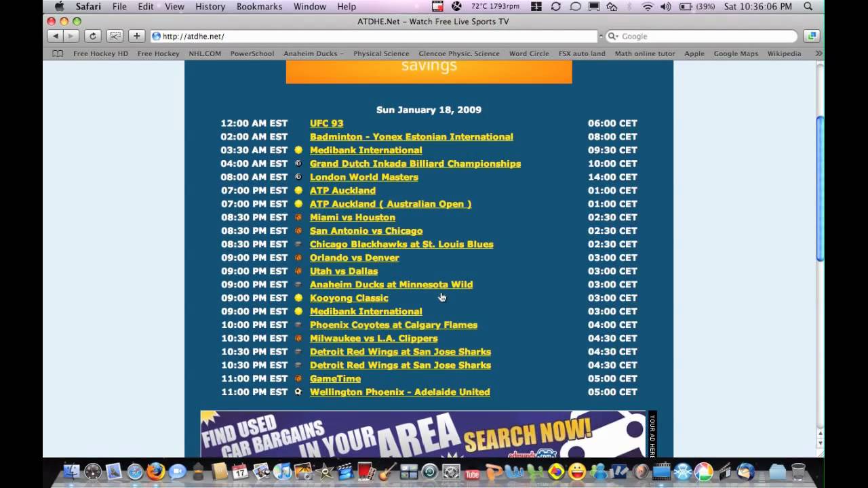Viewport: 868px width, 488px height.
Task: Open iCal calendar in the Dock
Action: (240, 471)
